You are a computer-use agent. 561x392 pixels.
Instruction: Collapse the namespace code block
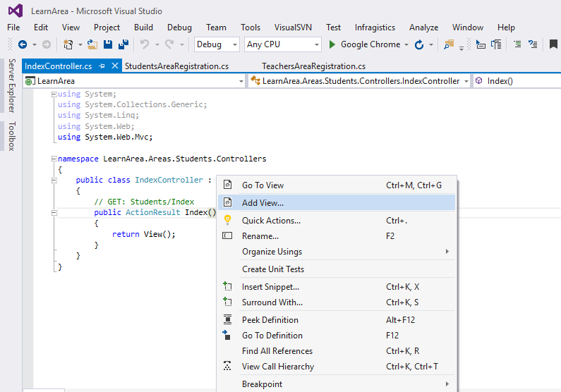click(x=54, y=159)
